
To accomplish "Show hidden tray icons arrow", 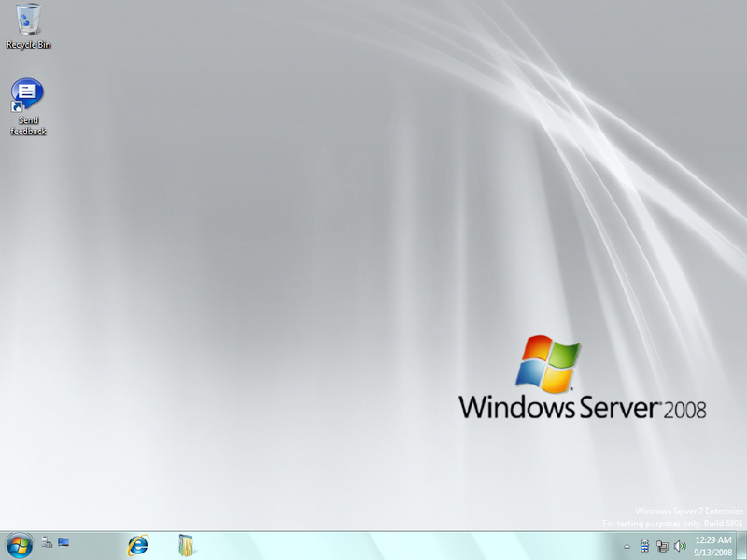I will (627, 547).
